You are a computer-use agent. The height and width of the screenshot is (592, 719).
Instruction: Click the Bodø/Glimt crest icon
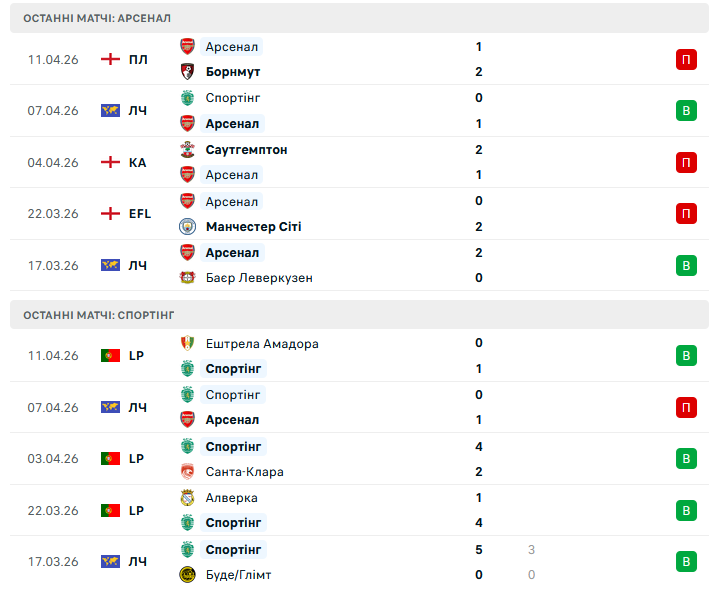[187, 575]
